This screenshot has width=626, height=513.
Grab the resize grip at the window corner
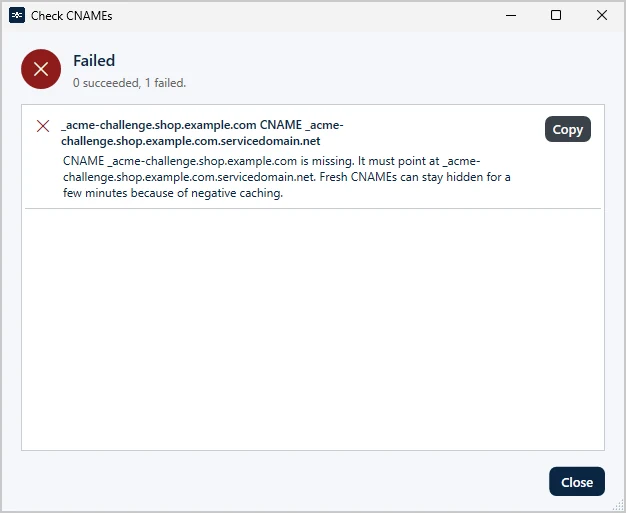click(619, 506)
